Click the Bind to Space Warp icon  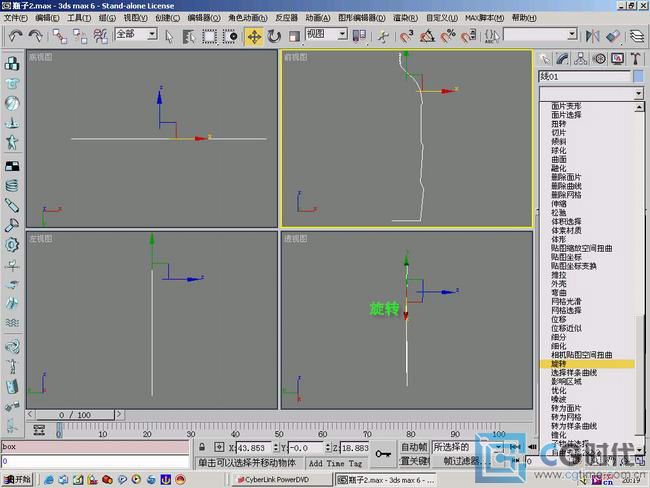[x=100, y=36]
